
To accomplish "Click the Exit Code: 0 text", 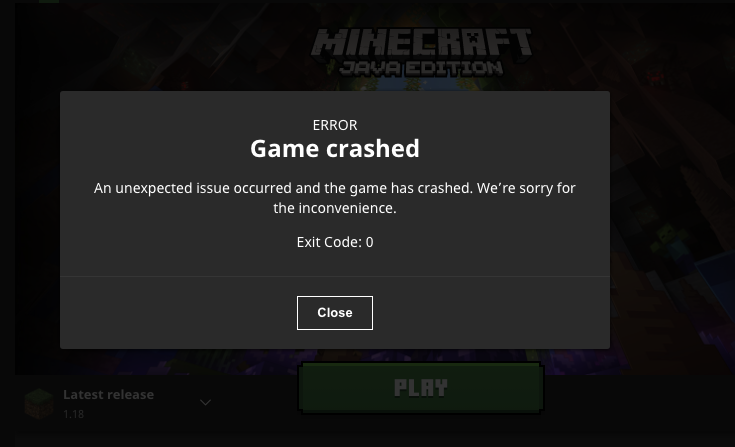I will click(x=335, y=242).
